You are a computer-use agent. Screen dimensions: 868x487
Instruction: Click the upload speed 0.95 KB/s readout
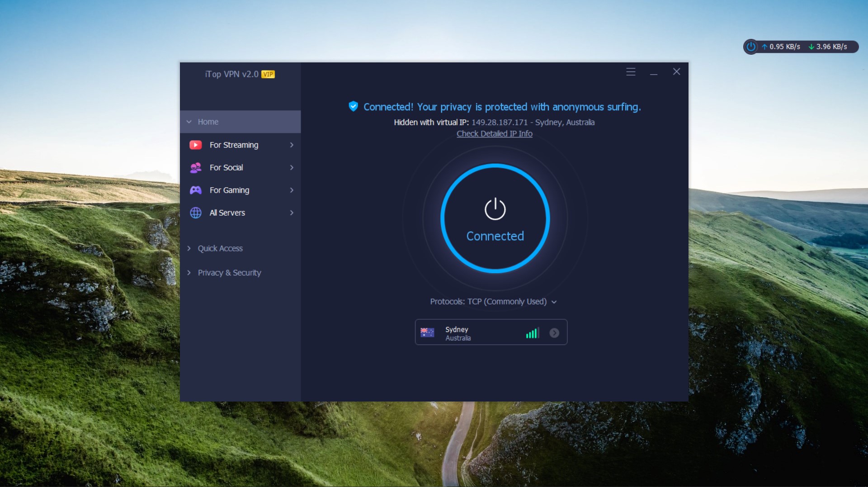pyautogui.click(x=781, y=47)
